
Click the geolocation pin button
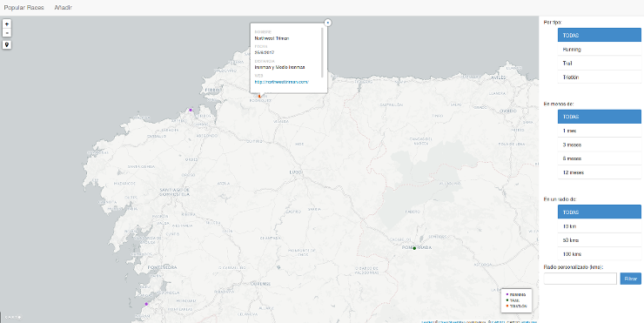tap(7, 44)
